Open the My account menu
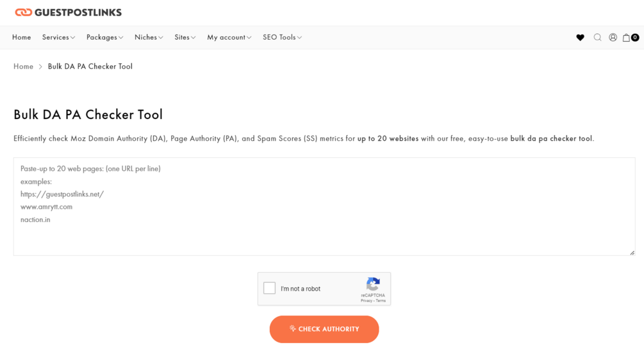 [229, 37]
